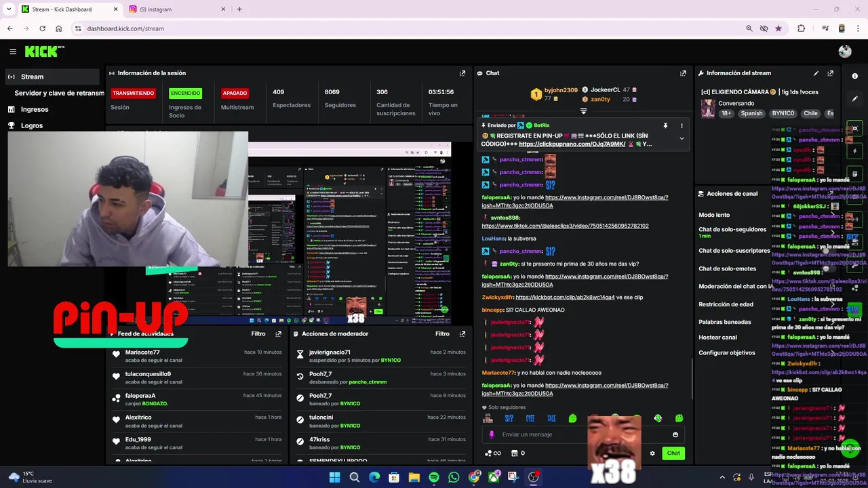Reload the page in Chrome
Image resolution: width=868 pixels, height=488 pixels.
pos(42,28)
